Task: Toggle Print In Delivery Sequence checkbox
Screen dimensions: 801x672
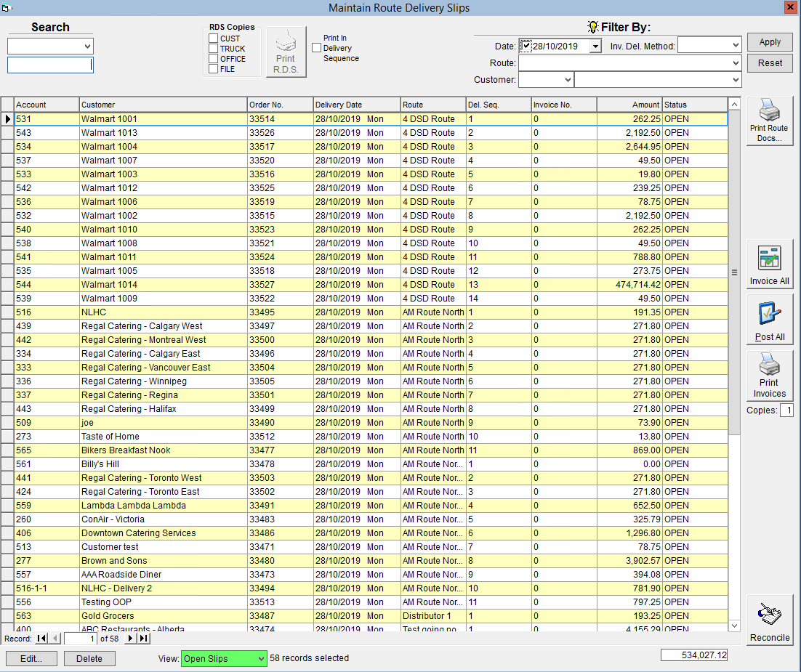Action: point(317,47)
